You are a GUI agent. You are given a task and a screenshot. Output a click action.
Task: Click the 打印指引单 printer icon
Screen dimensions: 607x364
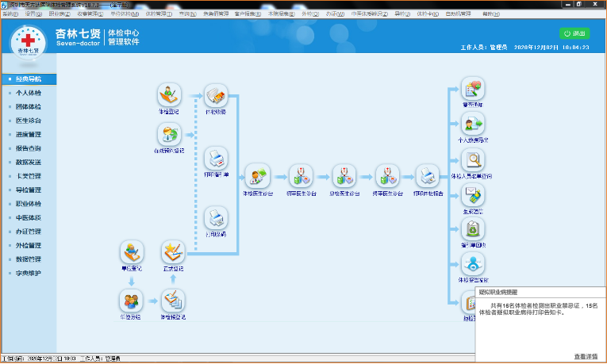coord(216,158)
